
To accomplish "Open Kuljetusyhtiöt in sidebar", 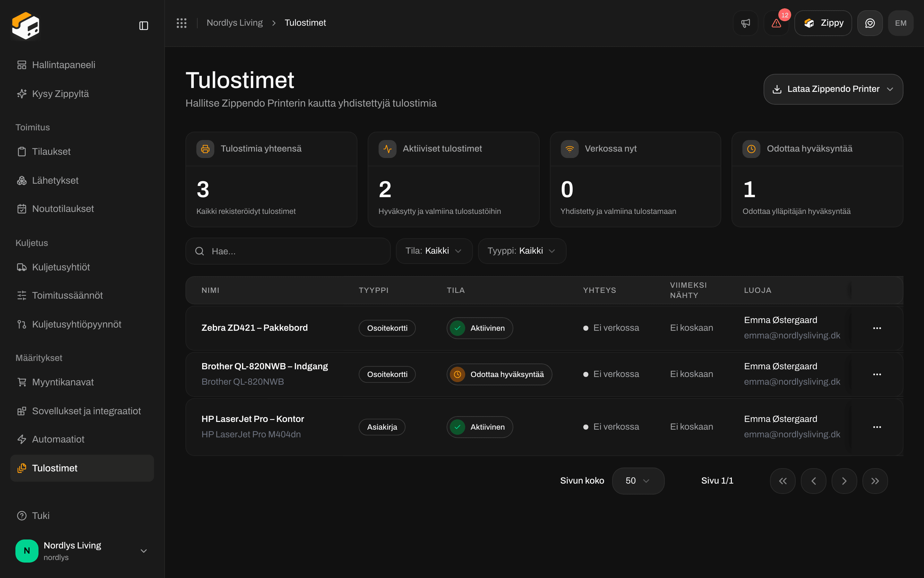I will [x=82, y=267].
